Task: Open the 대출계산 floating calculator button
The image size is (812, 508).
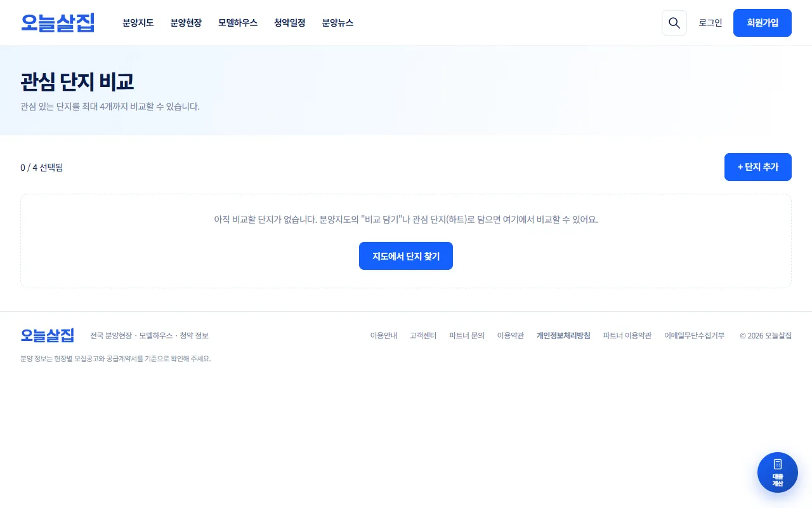Action: tap(778, 472)
